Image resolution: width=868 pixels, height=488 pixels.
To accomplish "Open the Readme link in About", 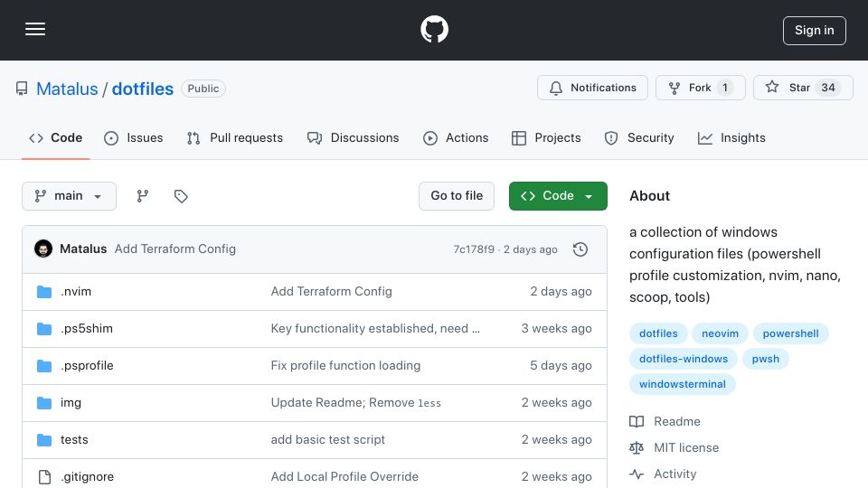I will 665,422.
